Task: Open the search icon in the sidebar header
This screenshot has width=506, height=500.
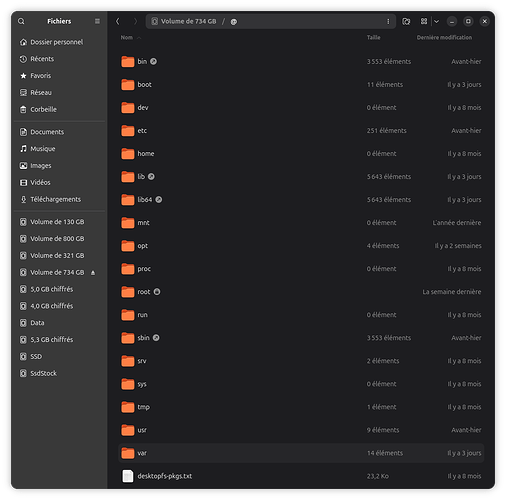Action: [21, 21]
